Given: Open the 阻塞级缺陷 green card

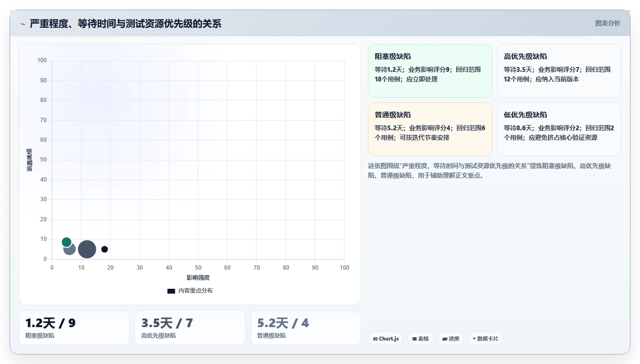Looking at the screenshot, I should (430, 71).
